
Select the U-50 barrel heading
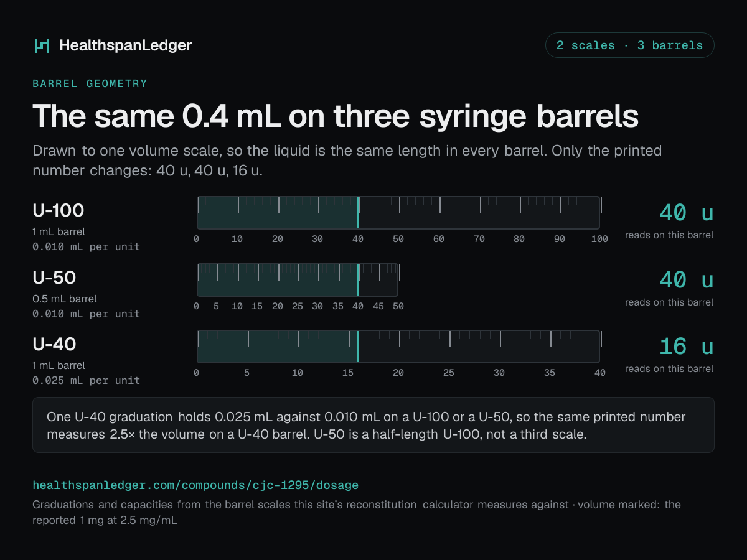pos(54,278)
